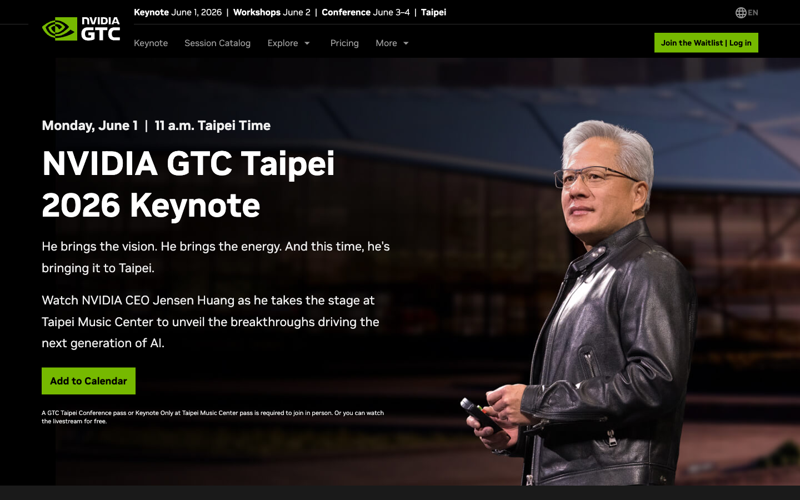Open the Keynote nav item
Screen dimensions: 800x500
(x=151, y=43)
